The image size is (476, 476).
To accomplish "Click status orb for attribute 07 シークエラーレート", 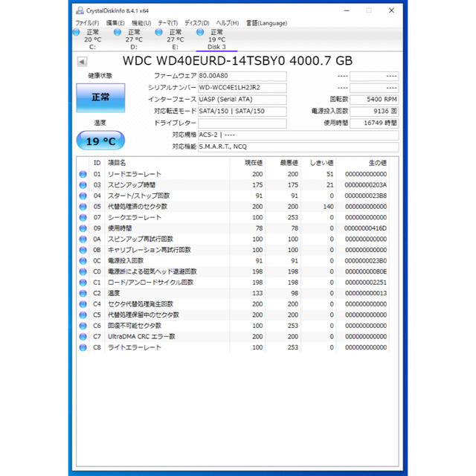I will pyautogui.click(x=83, y=218).
